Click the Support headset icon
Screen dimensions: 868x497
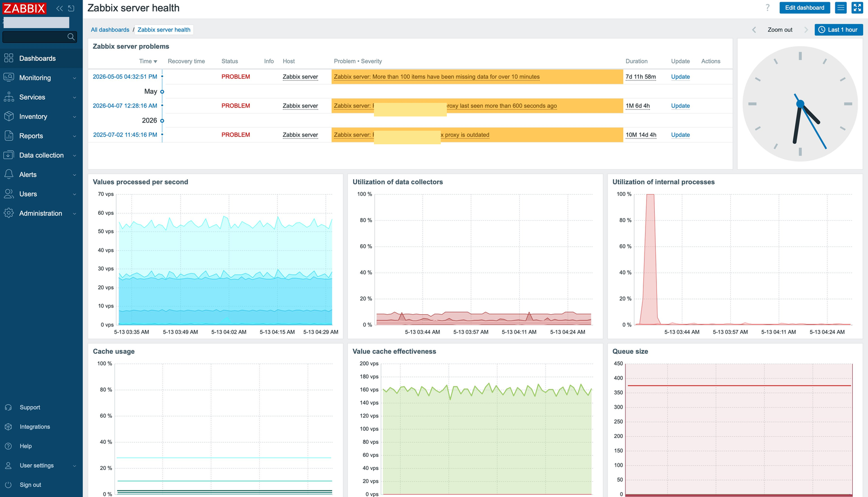pos(8,407)
